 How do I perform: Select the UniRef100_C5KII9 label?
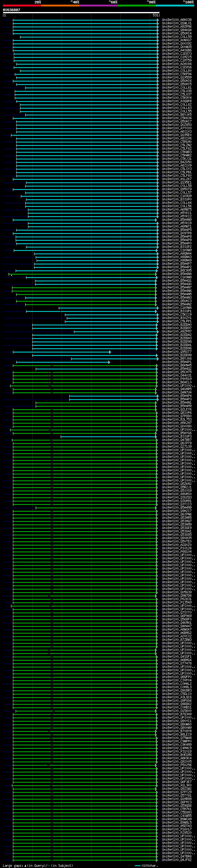(177, 315)
